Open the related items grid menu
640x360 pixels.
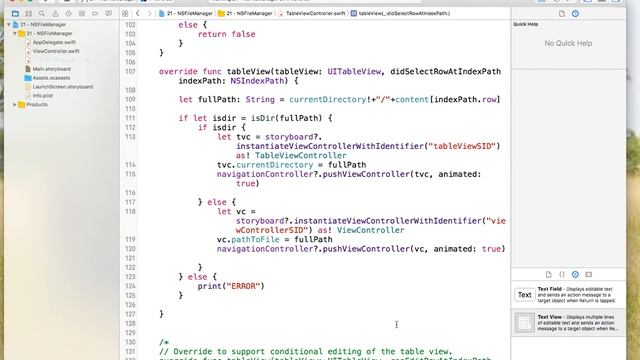point(125,13)
